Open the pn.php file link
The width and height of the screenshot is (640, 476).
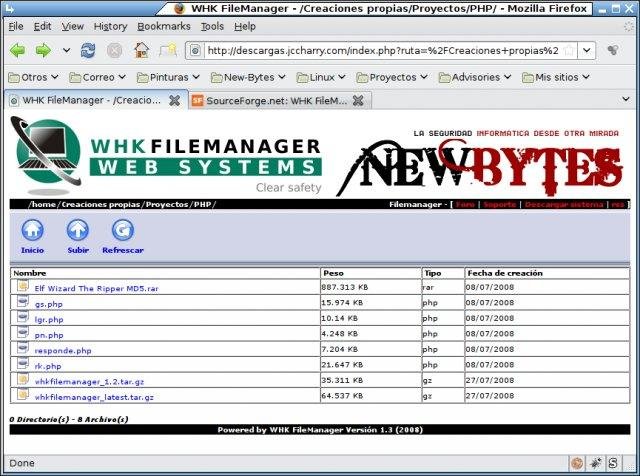coord(49,335)
